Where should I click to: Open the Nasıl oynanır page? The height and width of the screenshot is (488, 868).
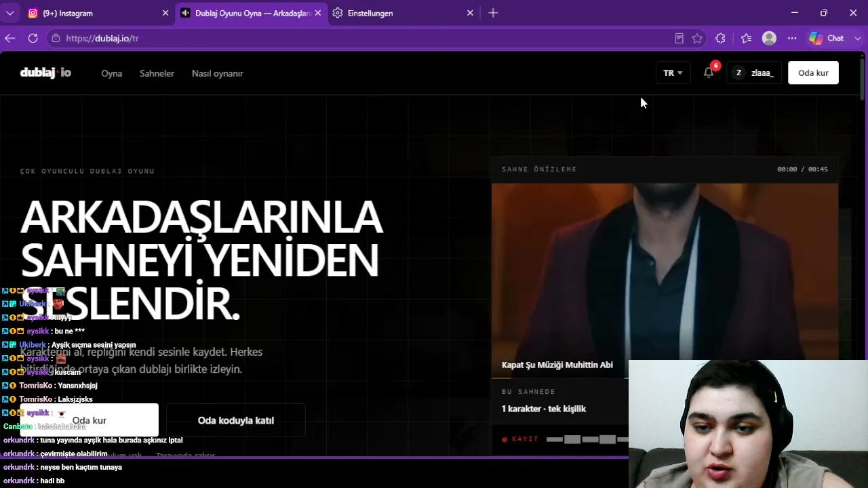(217, 73)
